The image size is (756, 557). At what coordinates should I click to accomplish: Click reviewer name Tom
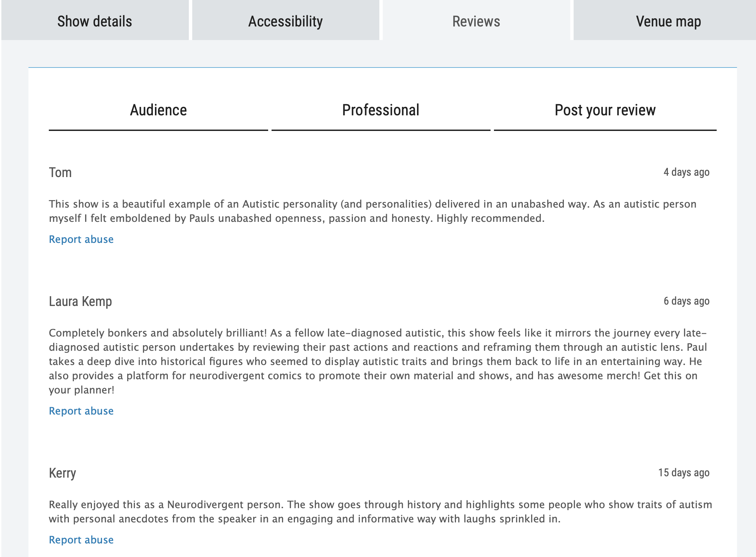(x=60, y=172)
